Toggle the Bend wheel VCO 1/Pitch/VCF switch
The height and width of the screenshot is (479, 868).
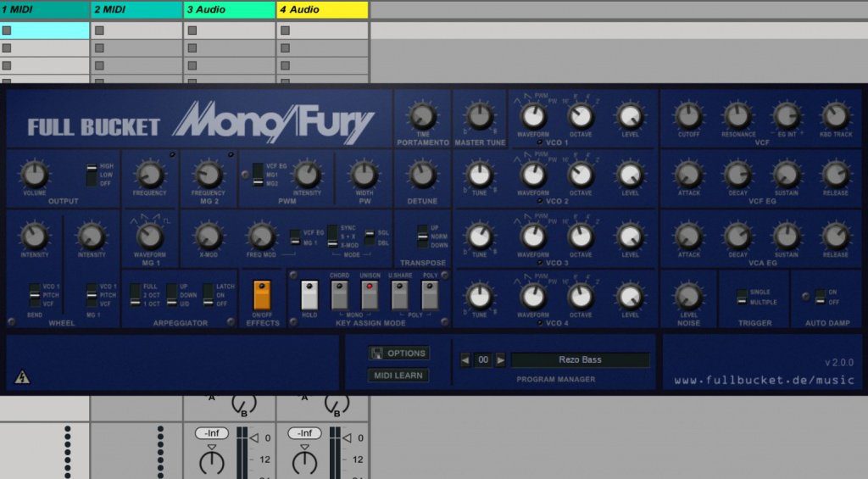coord(34,294)
